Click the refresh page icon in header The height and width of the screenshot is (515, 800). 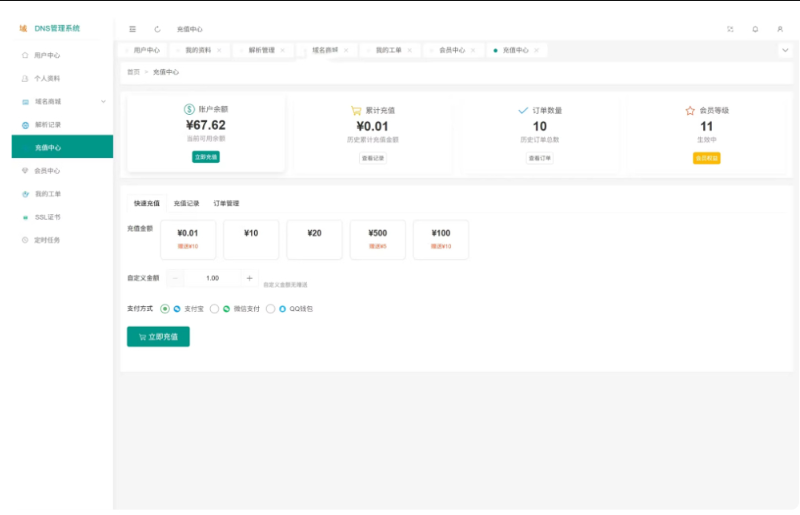(x=157, y=29)
